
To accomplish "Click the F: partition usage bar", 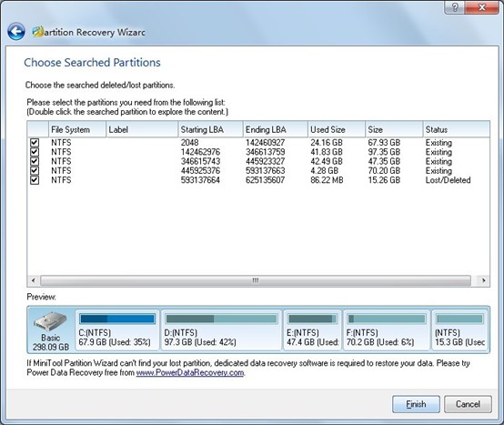I will (387, 319).
